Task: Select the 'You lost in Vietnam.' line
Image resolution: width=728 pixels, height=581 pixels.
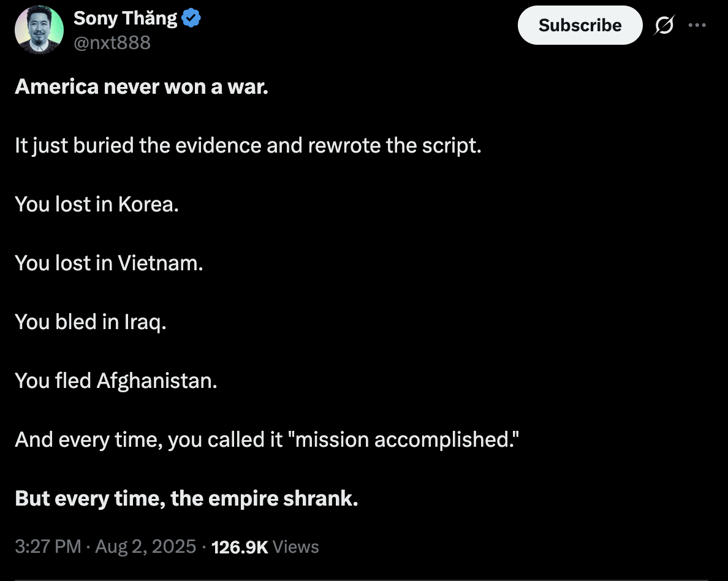Action: click(x=108, y=263)
